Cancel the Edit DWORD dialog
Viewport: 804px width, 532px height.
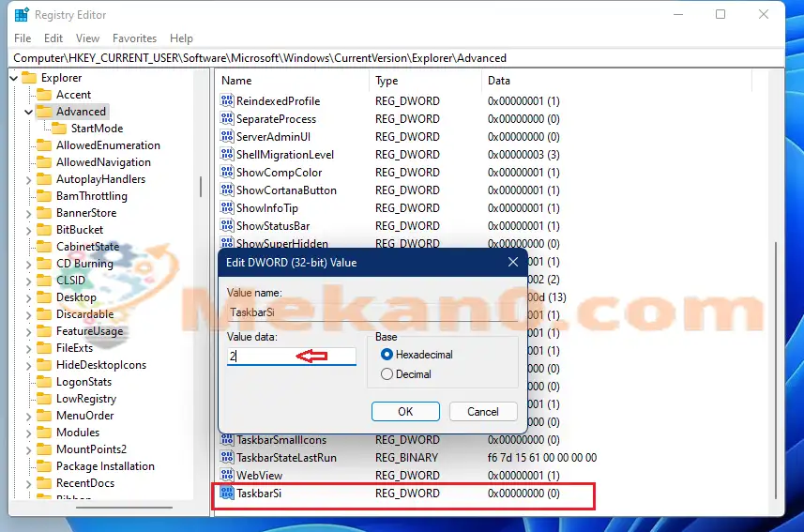click(x=483, y=412)
